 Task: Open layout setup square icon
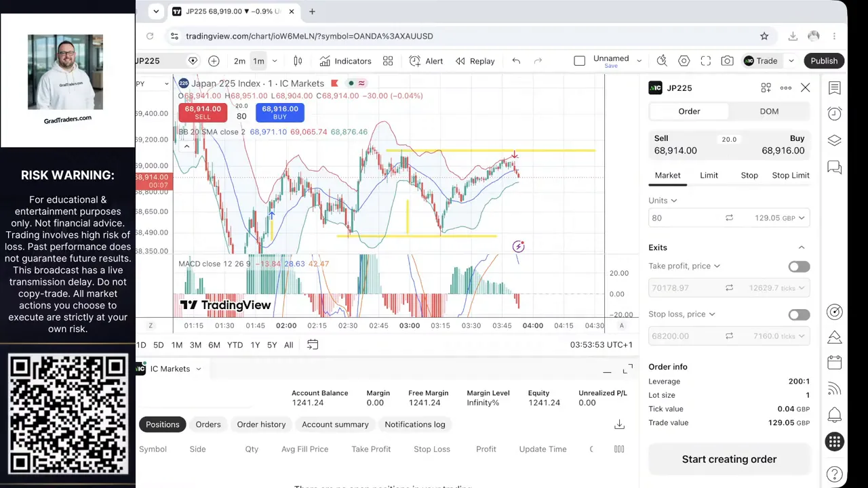(579, 61)
